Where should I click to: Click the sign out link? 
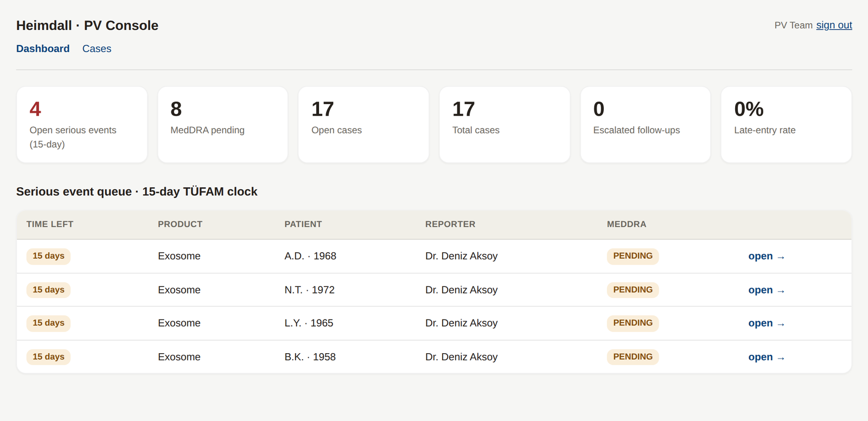pyautogui.click(x=834, y=25)
